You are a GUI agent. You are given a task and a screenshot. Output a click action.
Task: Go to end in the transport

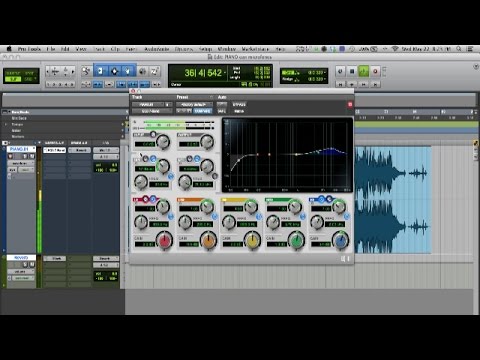click(x=375, y=84)
